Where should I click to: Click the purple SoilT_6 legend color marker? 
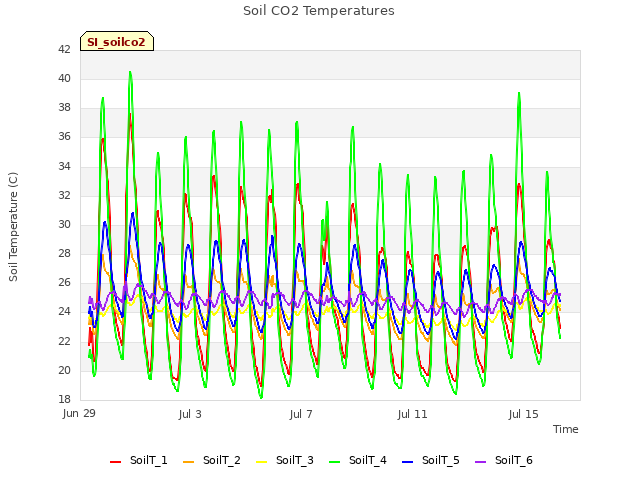(x=481, y=462)
